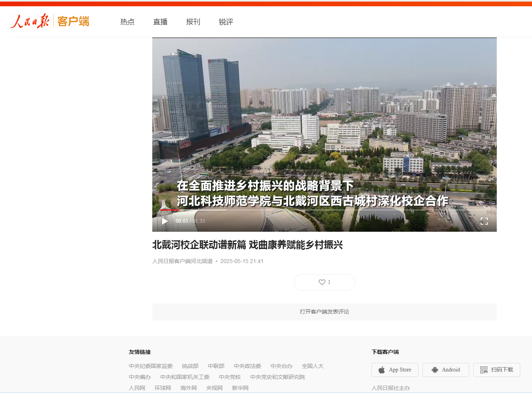Download via the App Store button
Viewport: 532px width, 393px height.
pyautogui.click(x=395, y=370)
